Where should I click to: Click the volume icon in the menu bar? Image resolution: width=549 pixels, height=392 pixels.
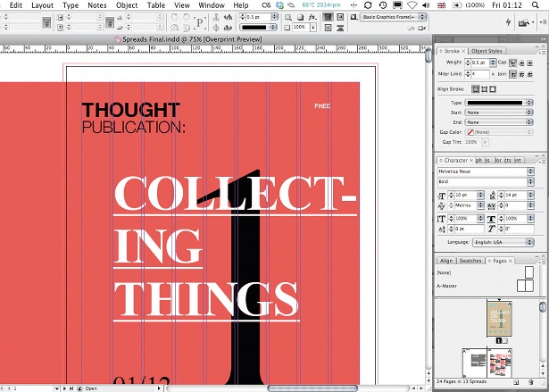[x=426, y=5]
